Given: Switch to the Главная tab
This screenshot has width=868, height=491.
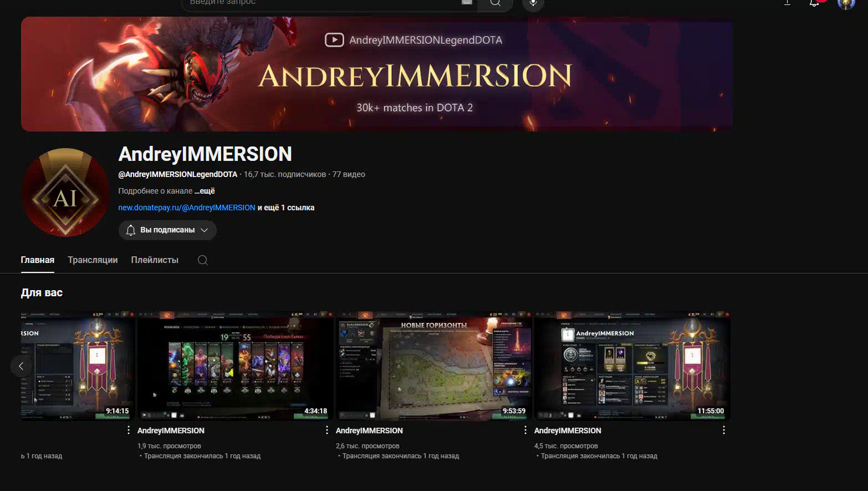Looking at the screenshot, I should 38,260.
